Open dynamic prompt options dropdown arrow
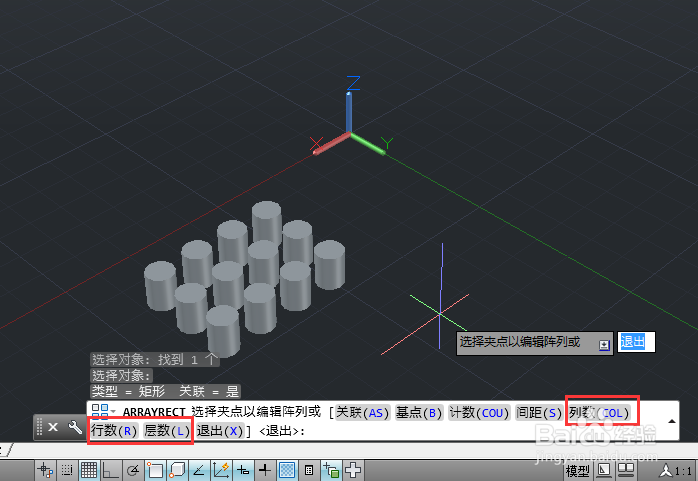Viewport: 698px width, 481px height. [604, 345]
